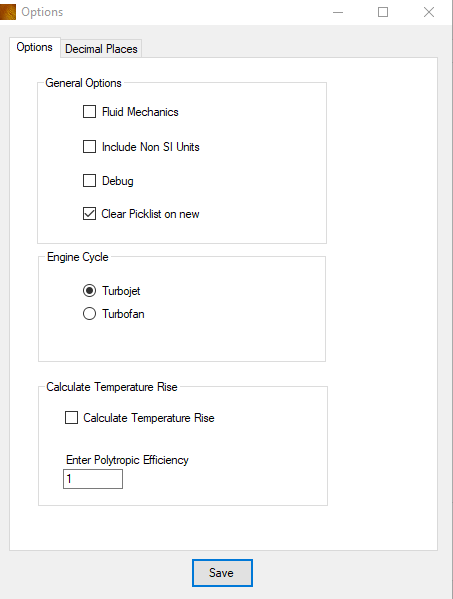Click the Fluid Mechanics label text

pos(140,112)
